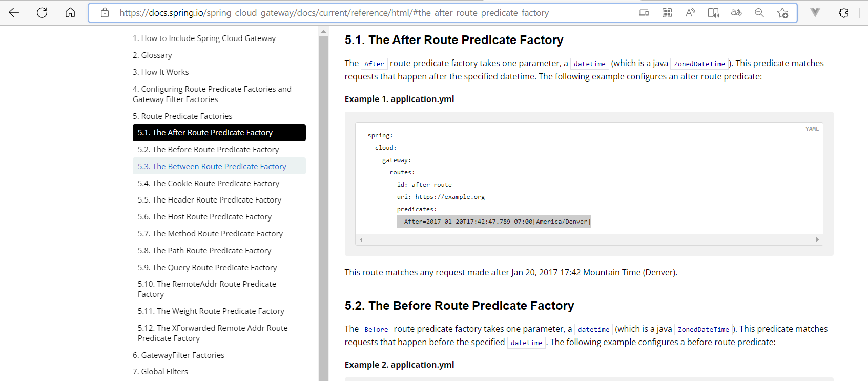Open the browser extensions menu
This screenshot has width=868, height=381.
843,13
